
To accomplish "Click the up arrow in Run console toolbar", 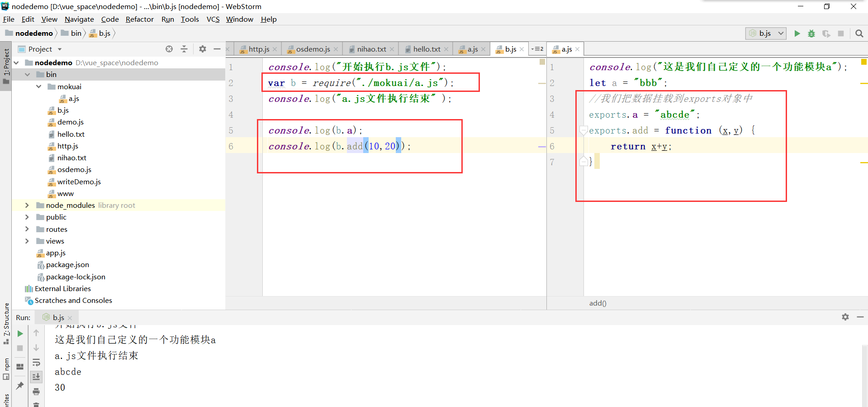I will 36,333.
